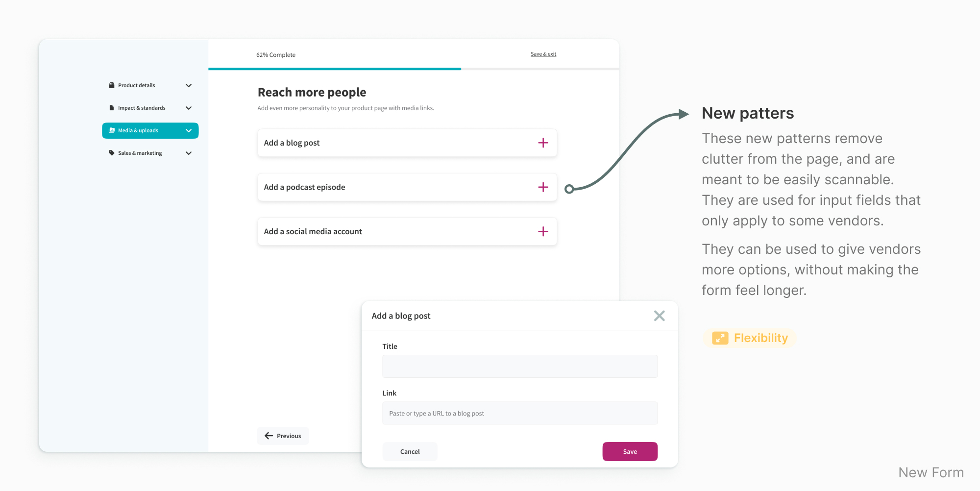The image size is (980, 491).
Task: Expand the Impact & standards chevron
Action: (189, 108)
